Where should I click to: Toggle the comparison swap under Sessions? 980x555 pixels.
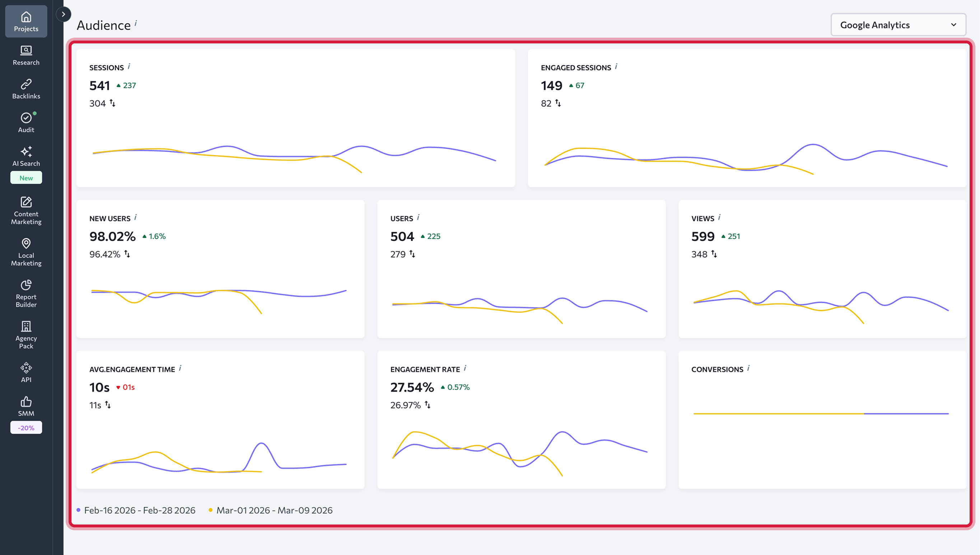(x=113, y=103)
